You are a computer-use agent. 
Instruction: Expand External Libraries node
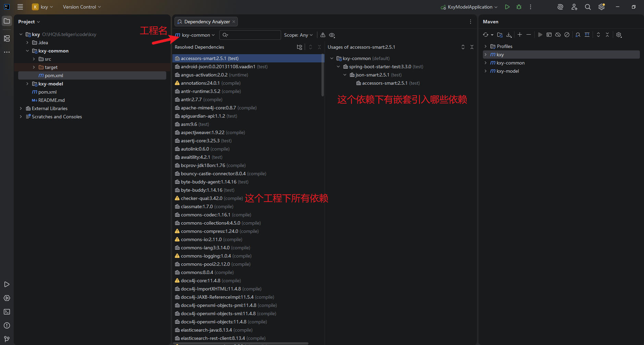coord(21,108)
